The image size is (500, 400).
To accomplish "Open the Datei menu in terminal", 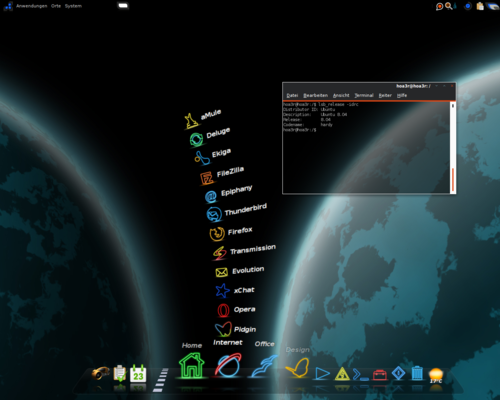I will tap(292, 95).
